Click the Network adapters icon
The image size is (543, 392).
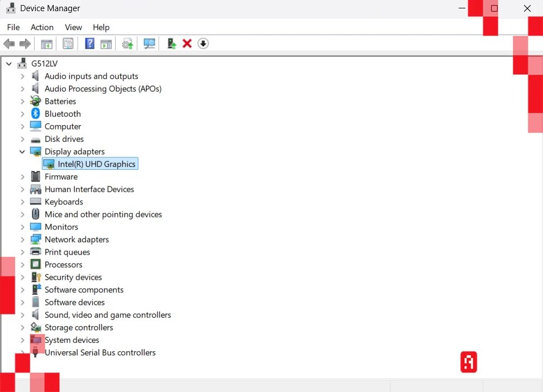[x=35, y=240]
